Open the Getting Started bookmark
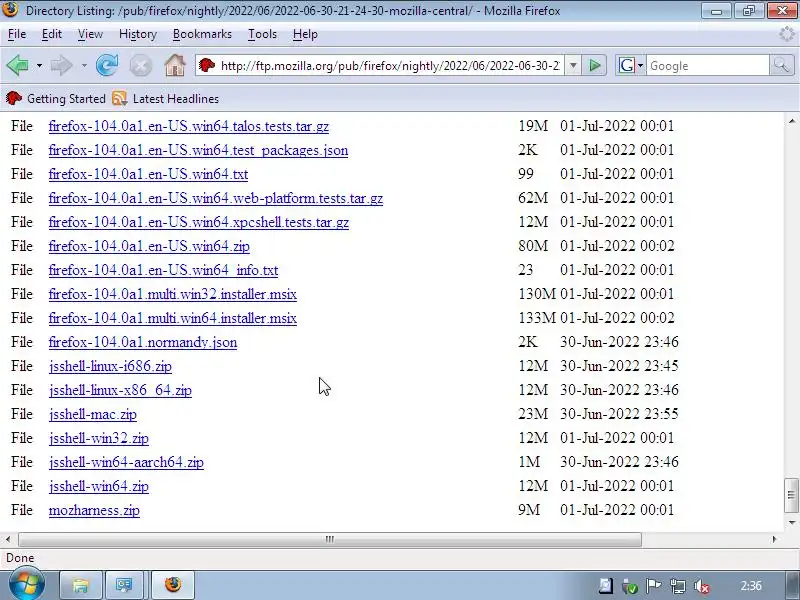Viewport: 800px width, 600px height. [56, 98]
